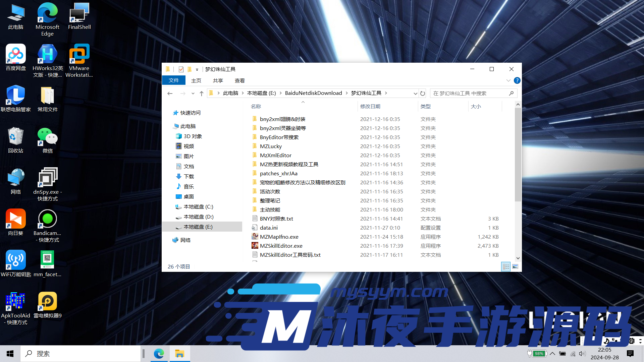This screenshot has height=362, width=644.
Task: Switch to details view in status bar
Action: click(x=506, y=266)
